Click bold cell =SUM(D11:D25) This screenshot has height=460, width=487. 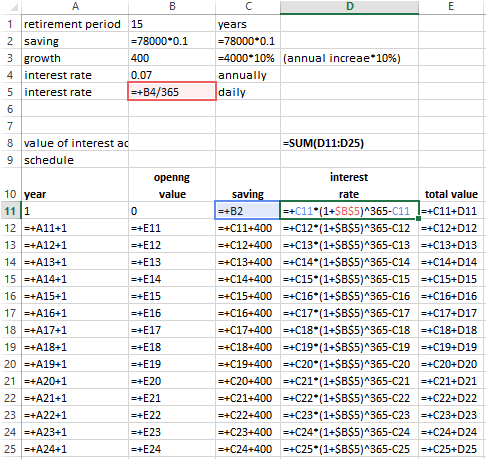[349, 143]
